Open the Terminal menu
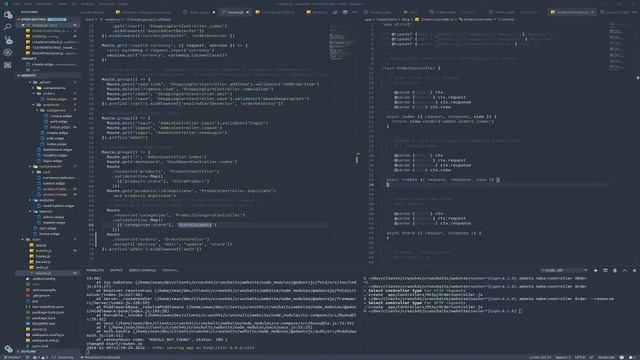Image resolution: width=640 pixels, height=360 pixels. click(106, 4)
